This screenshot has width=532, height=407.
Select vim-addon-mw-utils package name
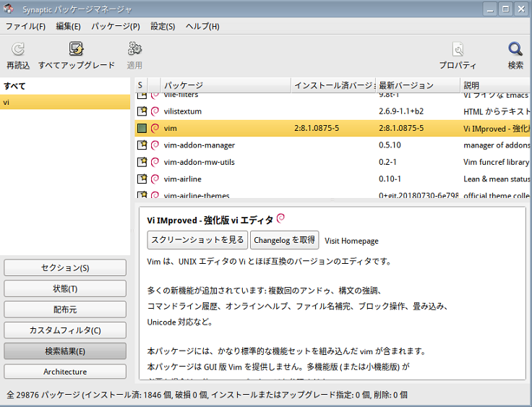coord(199,162)
